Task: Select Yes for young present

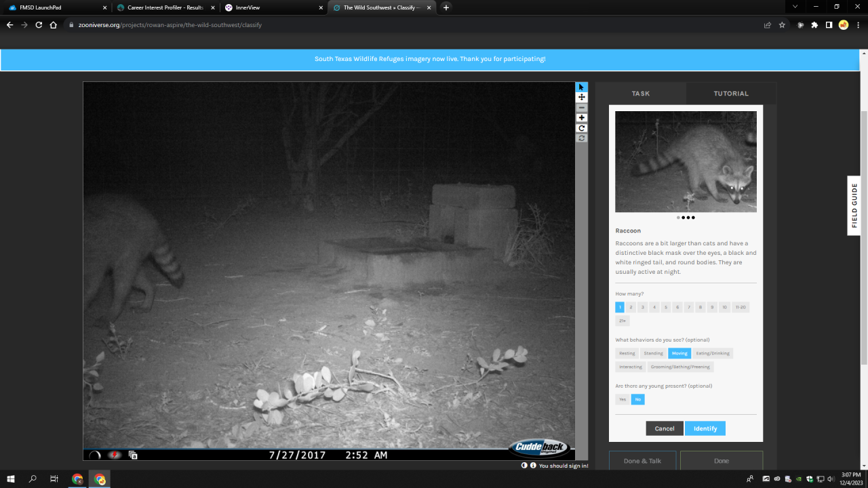Action: click(x=623, y=399)
